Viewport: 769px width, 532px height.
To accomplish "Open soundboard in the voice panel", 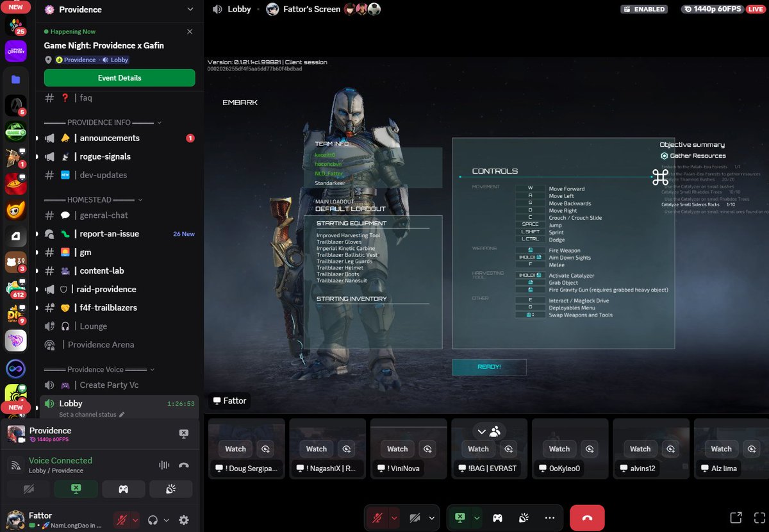I will click(x=170, y=489).
